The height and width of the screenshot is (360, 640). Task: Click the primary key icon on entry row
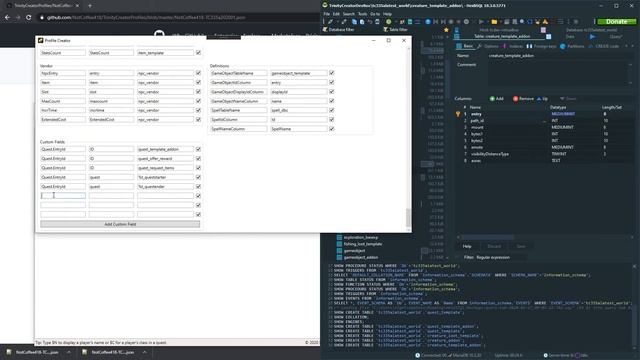[458, 114]
